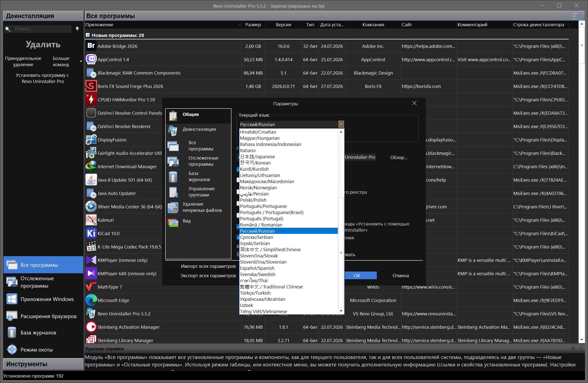Click the Revo Uninstaller Pro 5.5.2 icon
The width and height of the screenshot is (588, 383).
point(91,314)
